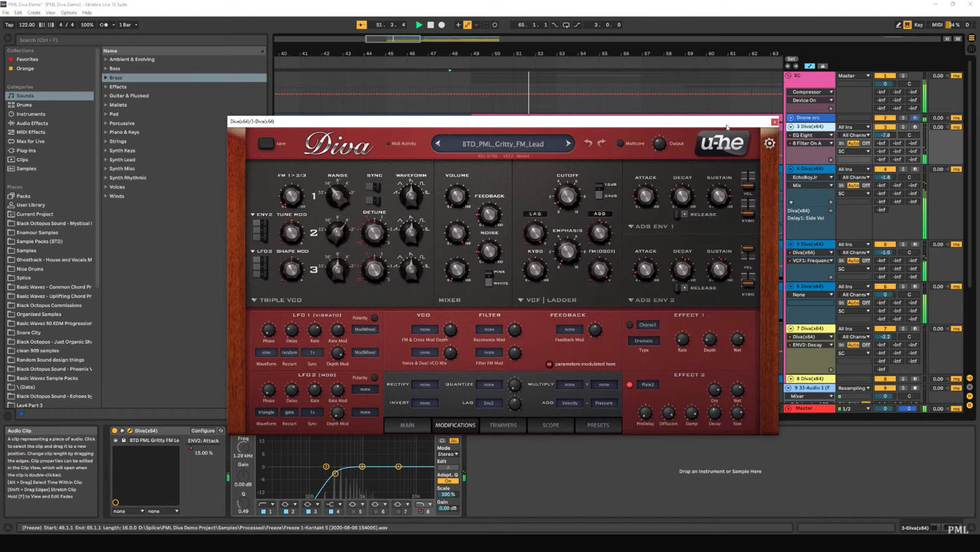Toggle the Effect 2 power LED beside Plate2
Screen dimensions: 980x552
click(629, 385)
